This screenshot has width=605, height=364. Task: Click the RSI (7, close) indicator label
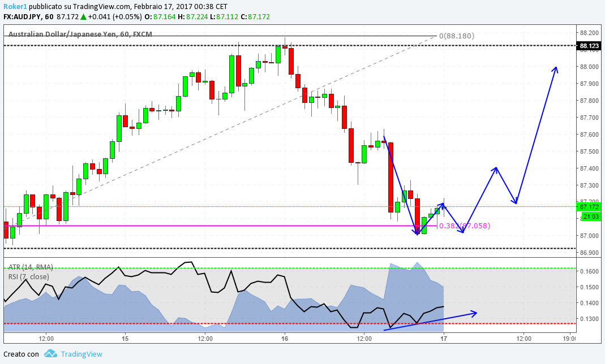pyautogui.click(x=28, y=276)
